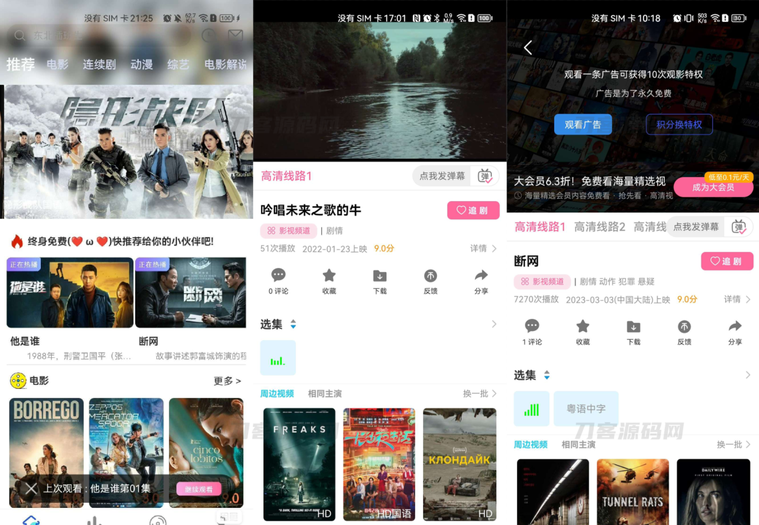Viewport: 759px width, 525px height.
Task: Tap the 分享 arrow icon under 断网 title
Action: (x=735, y=331)
